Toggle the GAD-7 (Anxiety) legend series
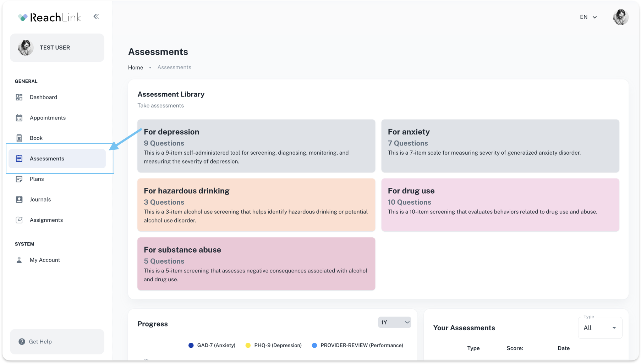The width and height of the screenshot is (641, 364). 212,345
